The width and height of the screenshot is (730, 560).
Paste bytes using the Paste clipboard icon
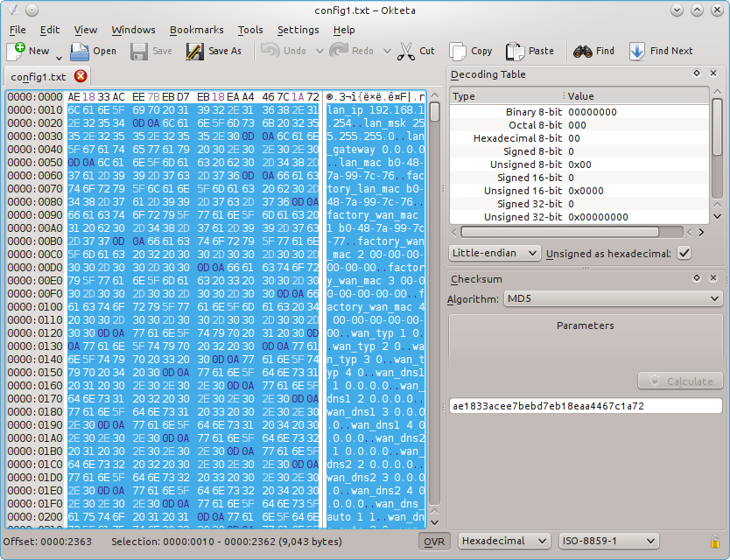515,52
